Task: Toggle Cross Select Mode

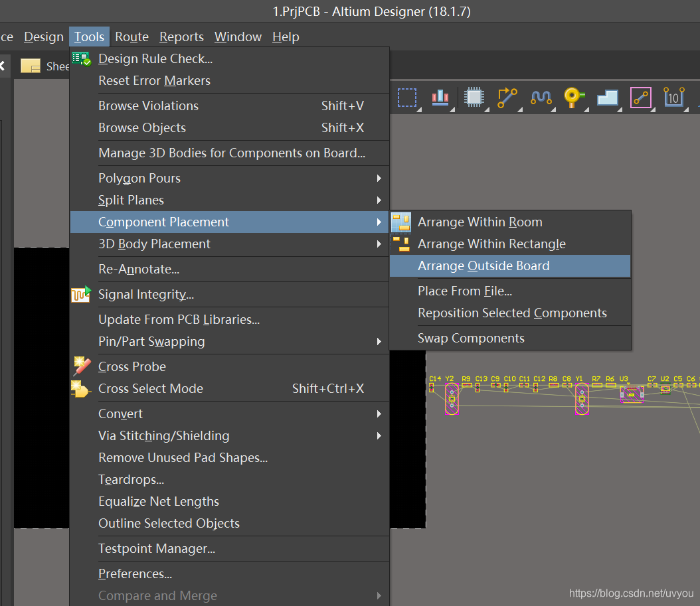Action: [x=151, y=388]
